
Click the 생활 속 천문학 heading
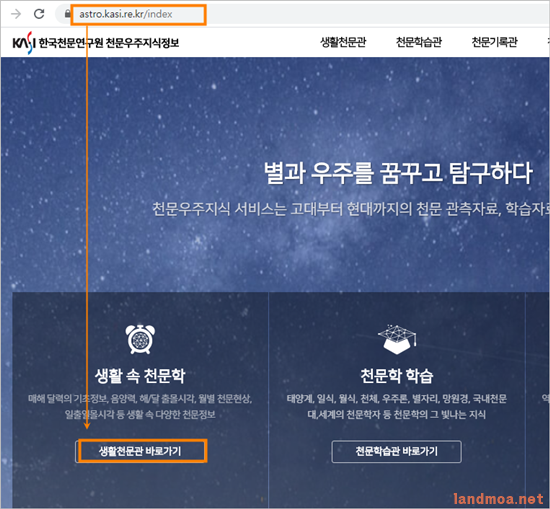(140, 376)
